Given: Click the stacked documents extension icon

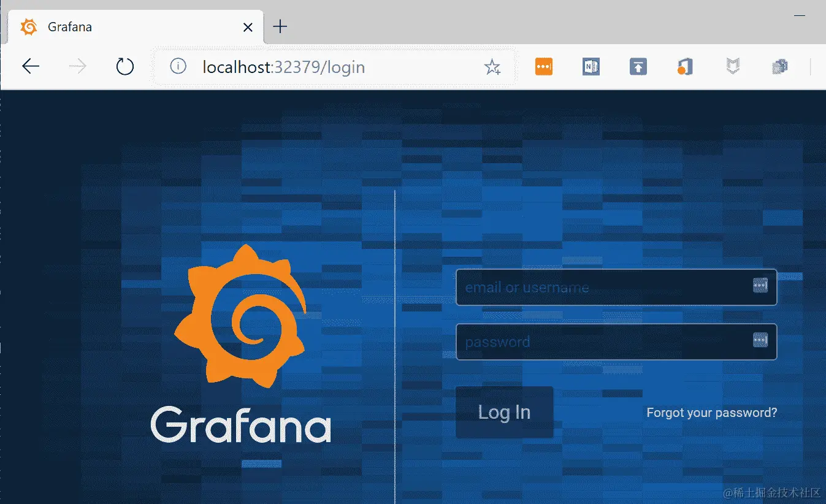Looking at the screenshot, I should (x=780, y=67).
